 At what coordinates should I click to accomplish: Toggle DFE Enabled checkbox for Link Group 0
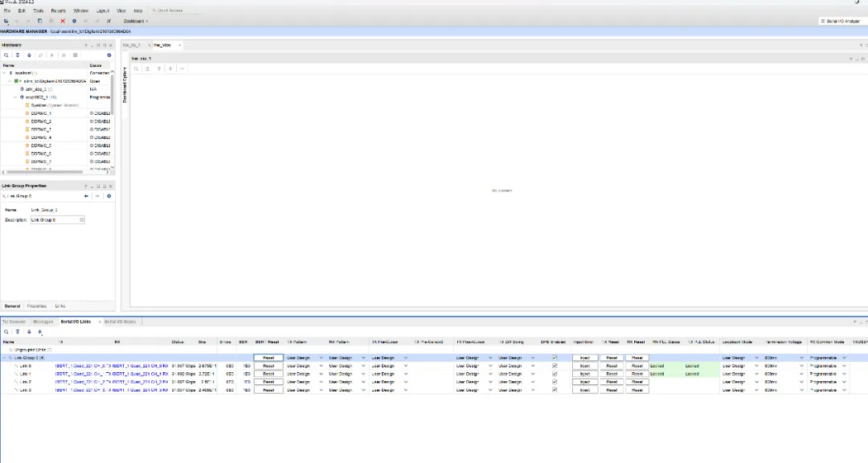click(x=554, y=358)
